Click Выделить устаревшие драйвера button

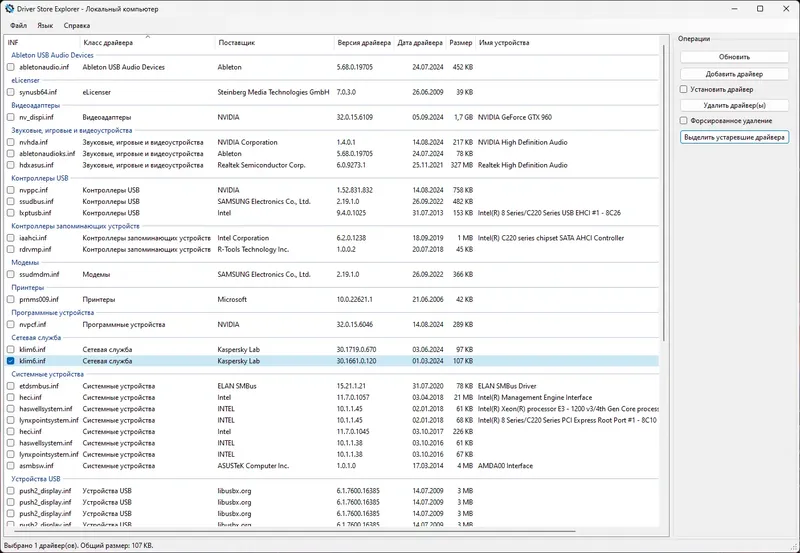tap(734, 137)
